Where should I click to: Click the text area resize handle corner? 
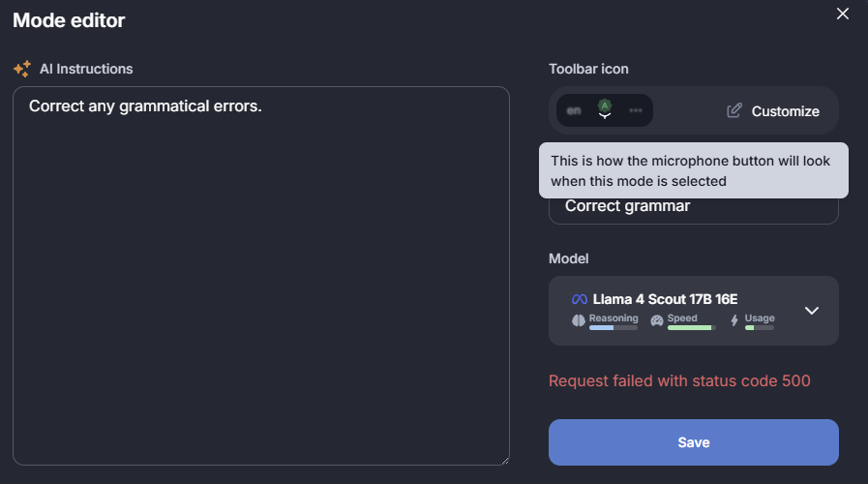pos(505,460)
